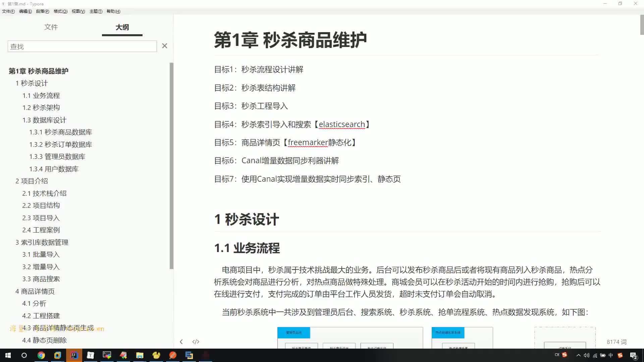Jump to outline item 1.3.1 秒杀商品数据库

click(60, 132)
